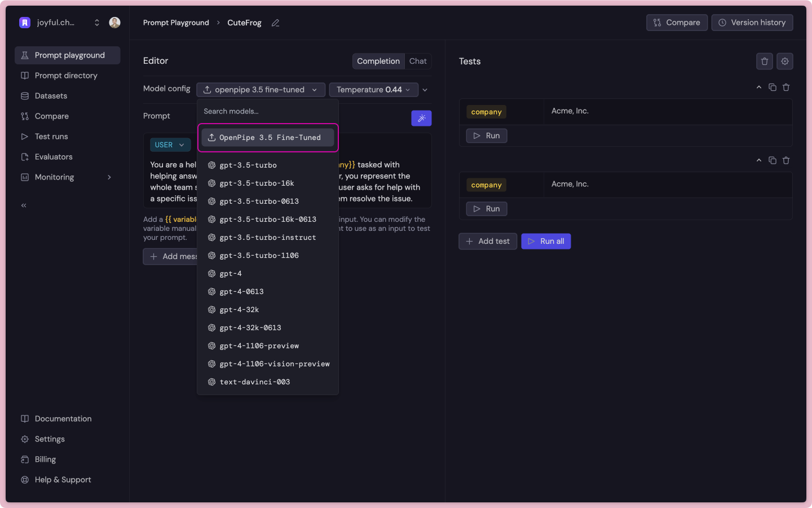Click the Run all button
The width and height of the screenshot is (812, 508).
coord(546,242)
